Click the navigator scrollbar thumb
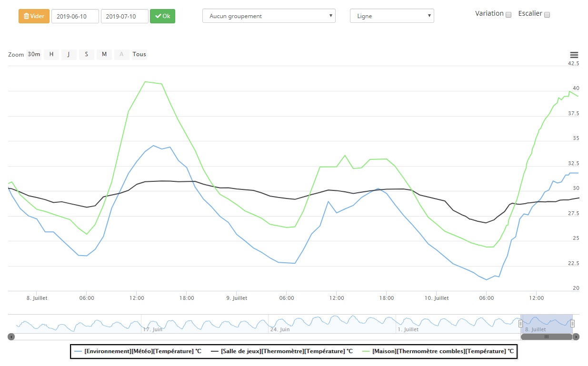Viewport: 588px width, 366px height. pyautogui.click(x=547, y=336)
